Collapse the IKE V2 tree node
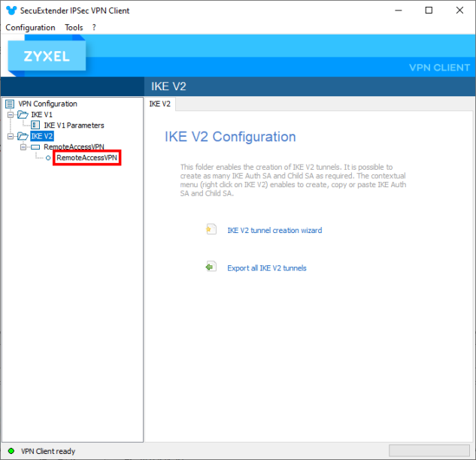The height and width of the screenshot is (460, 476). [11, 136]
